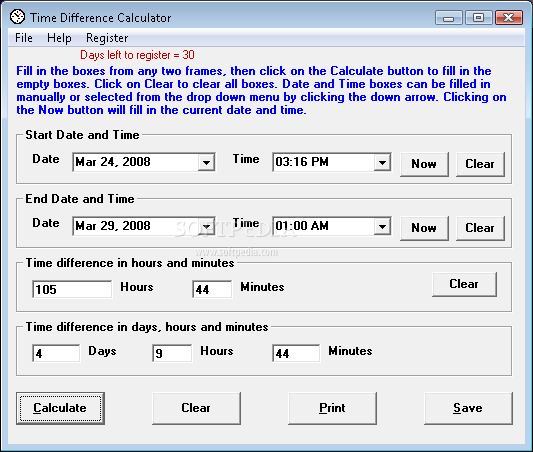Open the File menu
533x452 pixels.
point(24,38)
